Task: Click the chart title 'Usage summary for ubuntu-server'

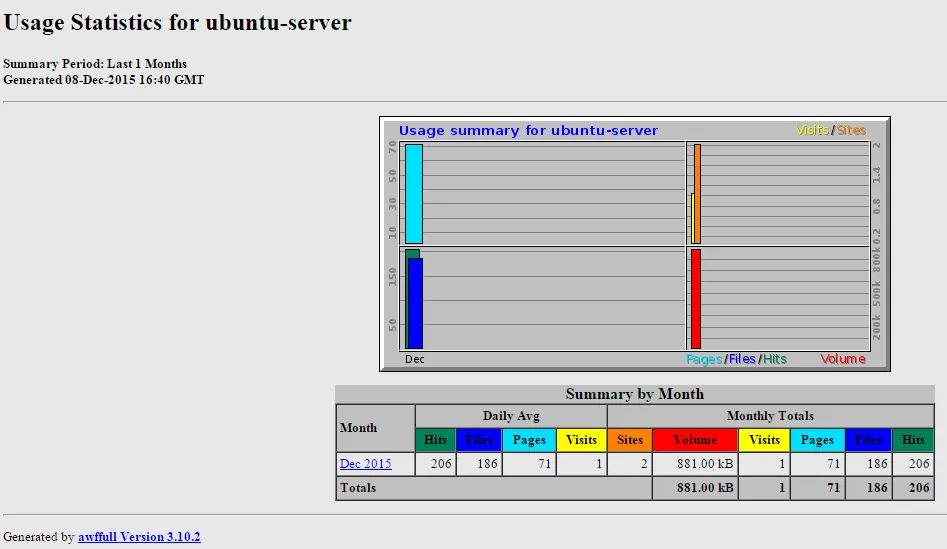Action: (528, 130)
